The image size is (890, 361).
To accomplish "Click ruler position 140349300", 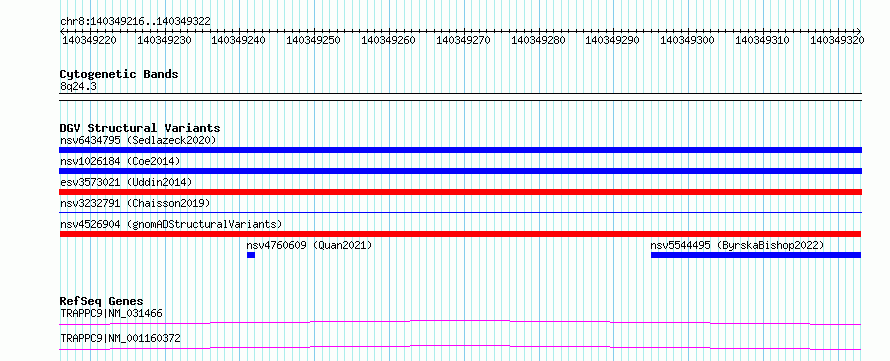I will click(x=688, y=40).
